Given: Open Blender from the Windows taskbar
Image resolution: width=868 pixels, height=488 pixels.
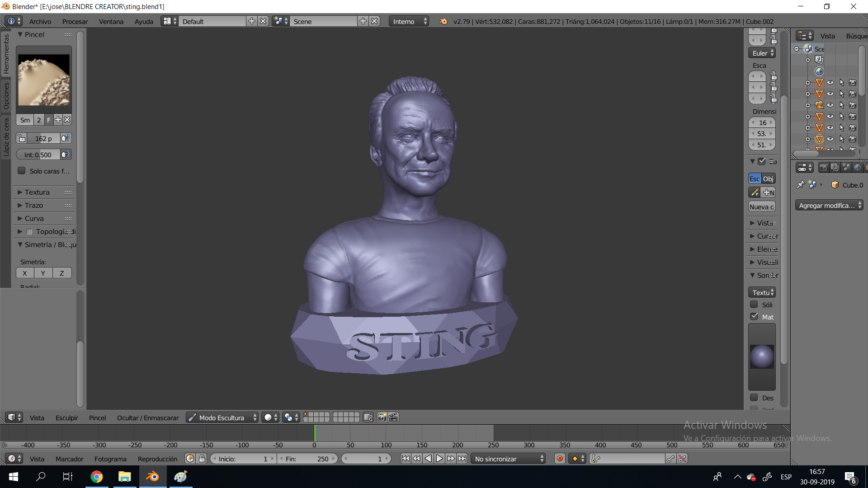Looking at the screenshot, I should pyautogui.click(x=152, y=477).
